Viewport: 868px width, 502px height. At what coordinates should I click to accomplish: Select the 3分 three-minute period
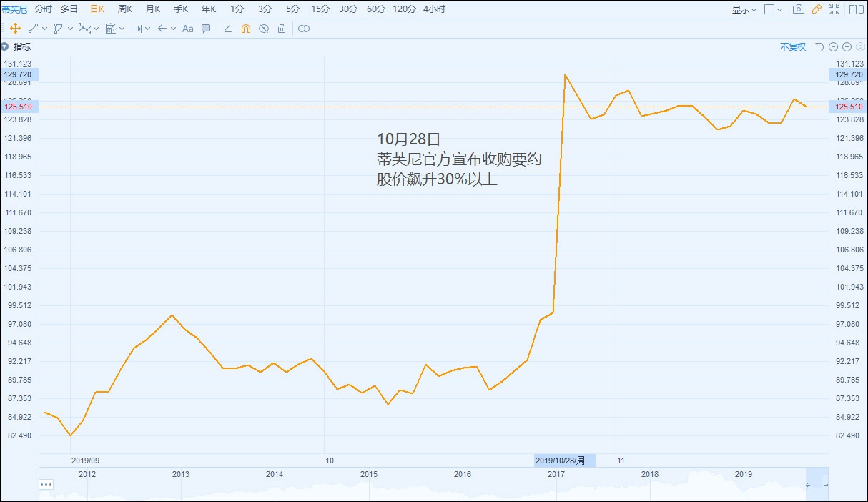[265, 9]
